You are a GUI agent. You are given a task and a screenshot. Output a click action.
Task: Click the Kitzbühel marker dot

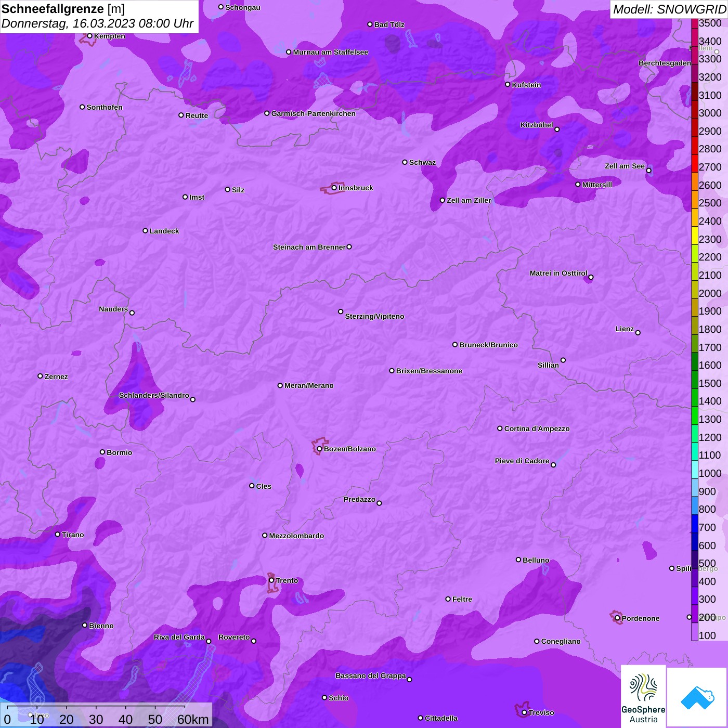click(557, 129)
